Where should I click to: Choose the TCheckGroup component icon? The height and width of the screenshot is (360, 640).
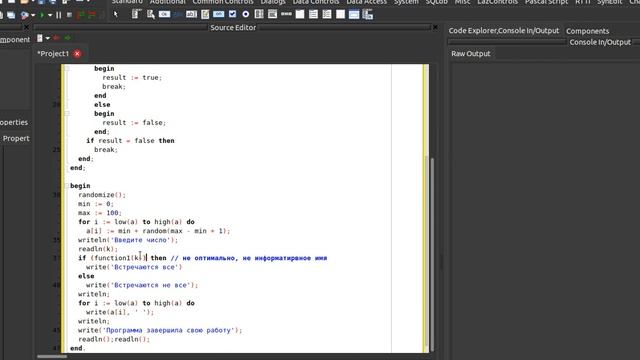coord(327,14)
